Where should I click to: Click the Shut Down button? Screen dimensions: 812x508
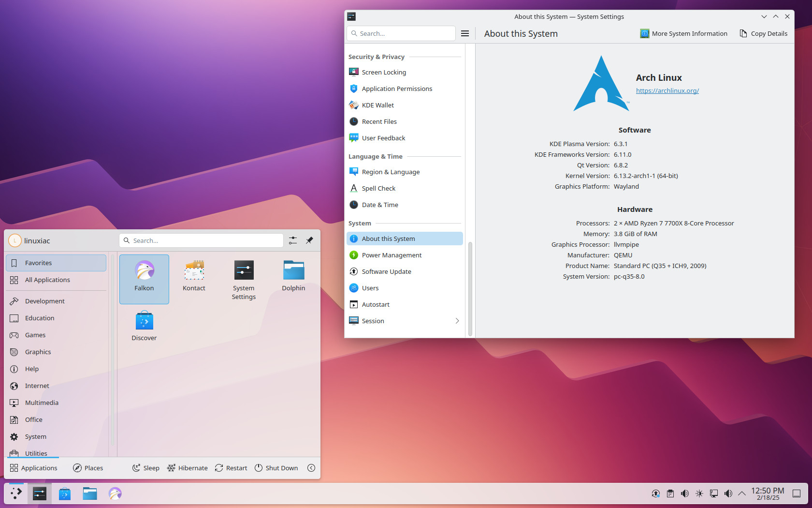[x=276, y=468]
